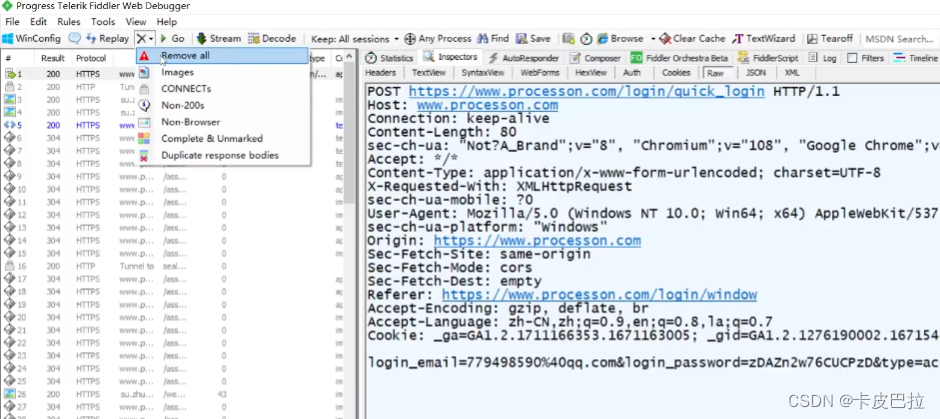This screenshot has height=419, width=940.
Task: Switch to the Statistics tab
Action: 390,58
